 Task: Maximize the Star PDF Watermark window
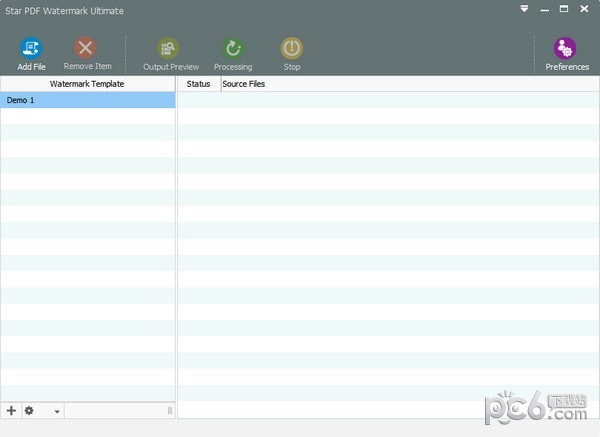[564, 9]
